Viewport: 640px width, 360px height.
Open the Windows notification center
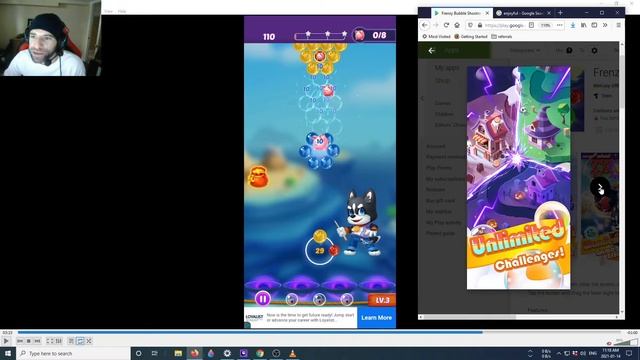point(629,353)
